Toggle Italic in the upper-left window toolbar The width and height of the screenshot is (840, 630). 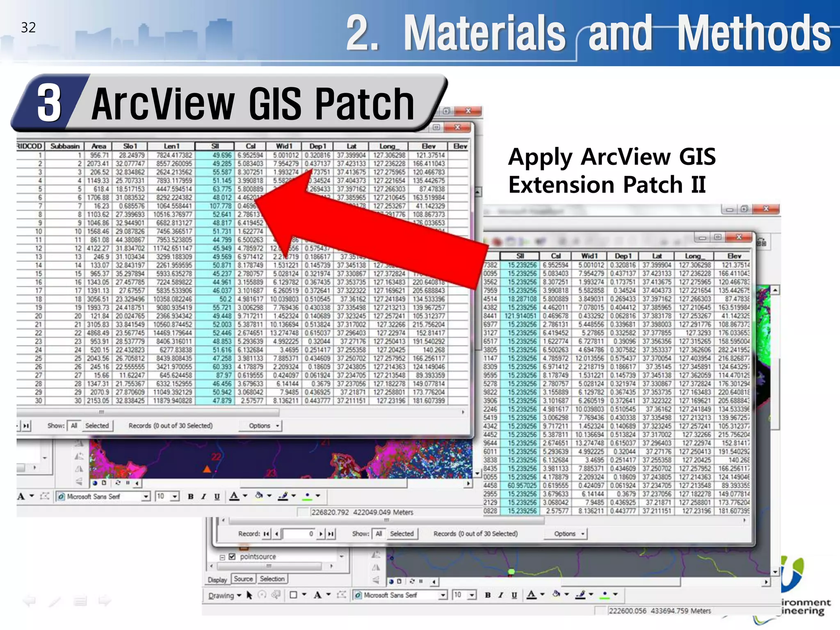pyautogui.click(x=203, y=496)
